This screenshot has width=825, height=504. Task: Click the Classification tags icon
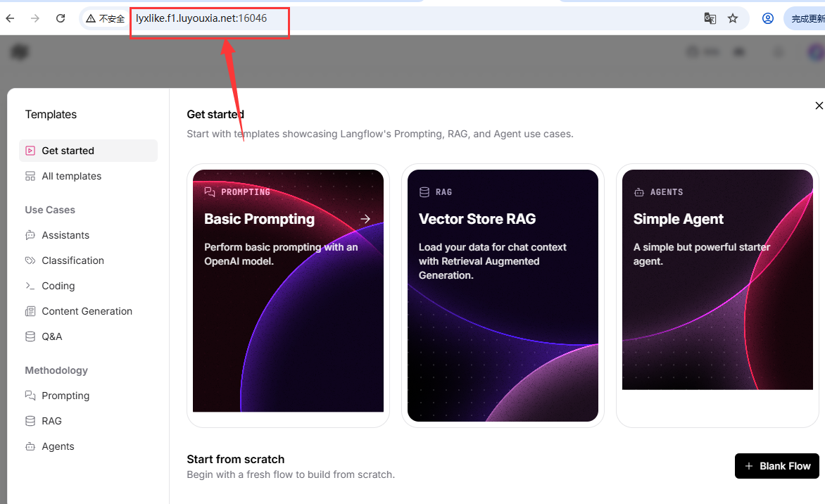coord(30,260)
